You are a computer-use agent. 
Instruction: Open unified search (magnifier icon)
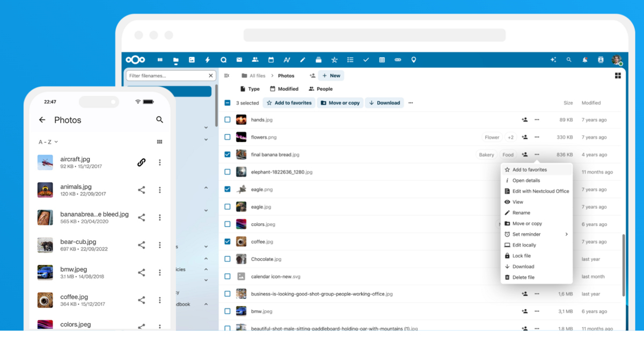pos(569,60)
